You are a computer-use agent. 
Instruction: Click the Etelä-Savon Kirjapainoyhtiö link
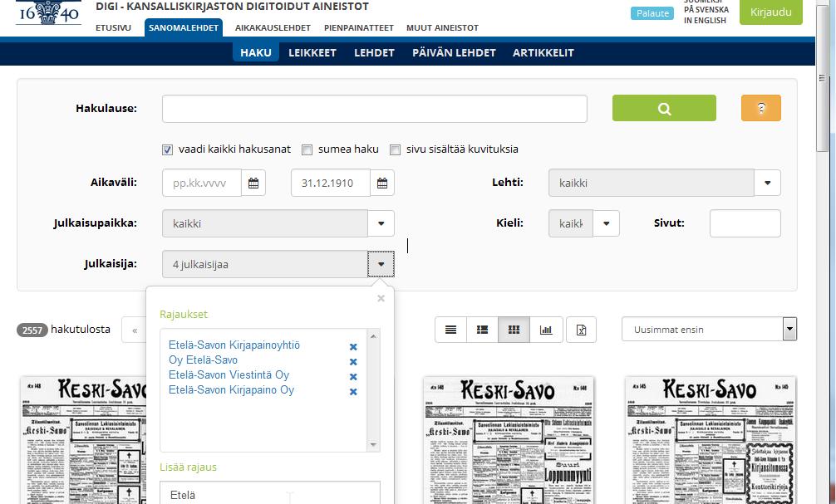[234, 345]
